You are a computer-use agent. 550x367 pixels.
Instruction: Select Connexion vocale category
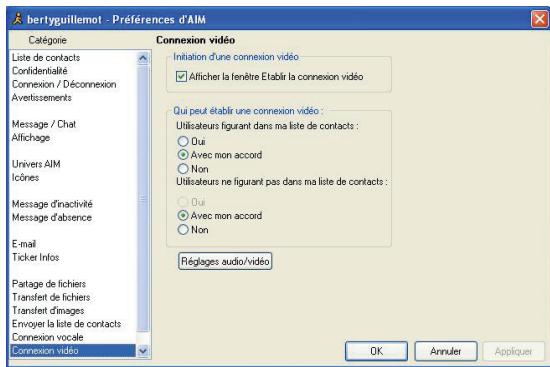(48, 337)
